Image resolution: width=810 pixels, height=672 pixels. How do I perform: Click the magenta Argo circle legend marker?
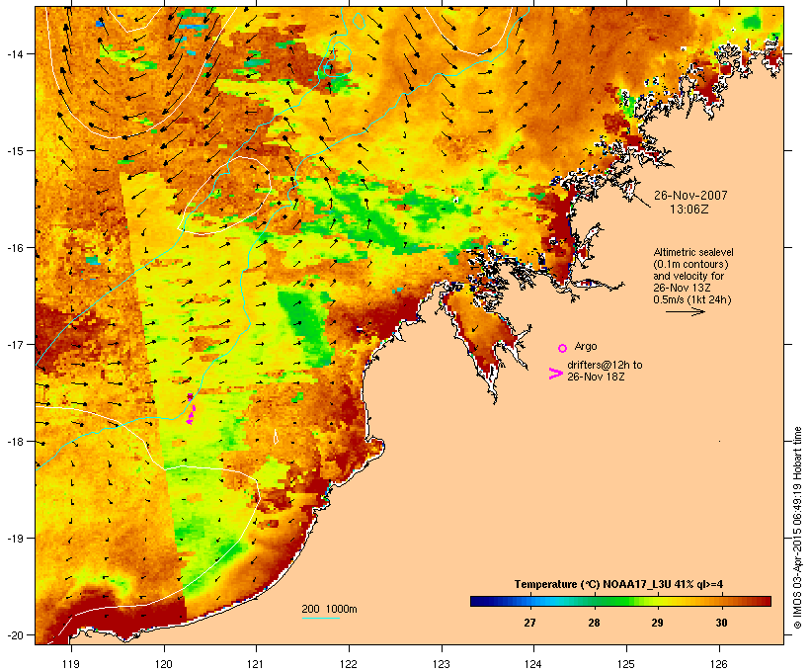pyautogui.click(x=563, y=348)
